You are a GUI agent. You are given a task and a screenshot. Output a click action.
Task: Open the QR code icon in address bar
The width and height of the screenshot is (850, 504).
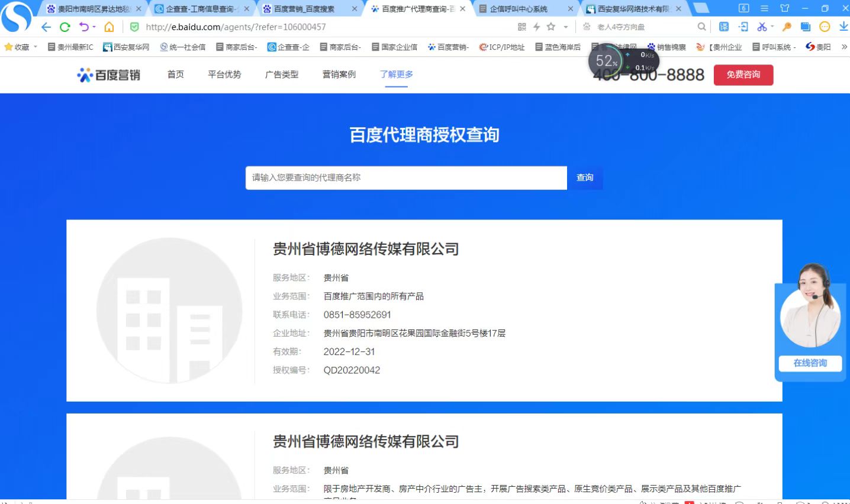tap(521, 27)
